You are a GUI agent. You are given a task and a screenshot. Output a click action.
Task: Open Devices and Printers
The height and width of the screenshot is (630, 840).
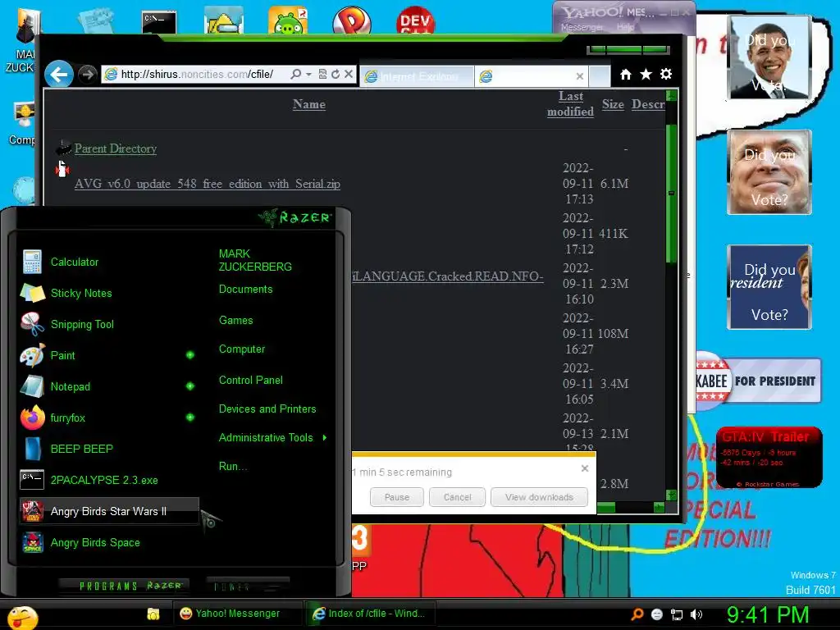point(267,409)
